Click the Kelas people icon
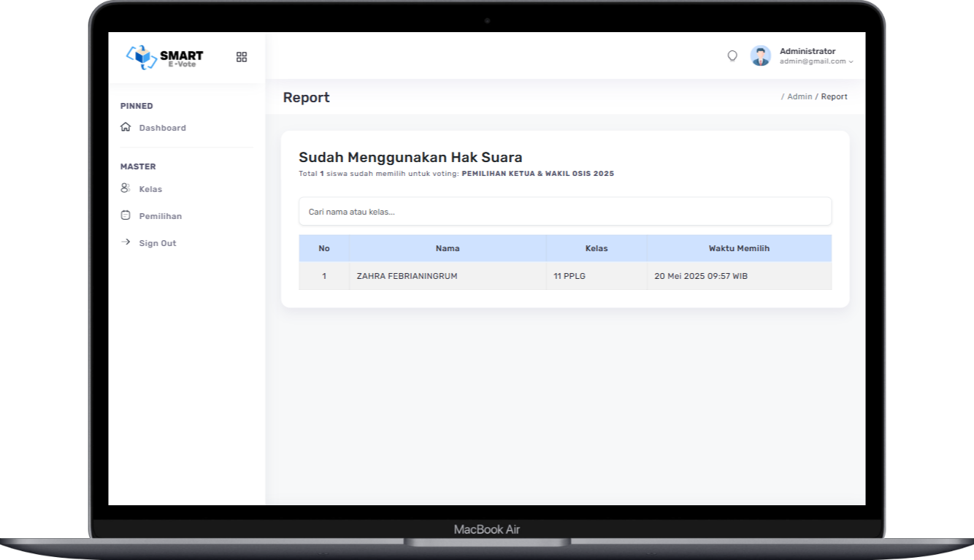Image resolution: width=974 pixels, height=560 pixels. coord(125,188)
